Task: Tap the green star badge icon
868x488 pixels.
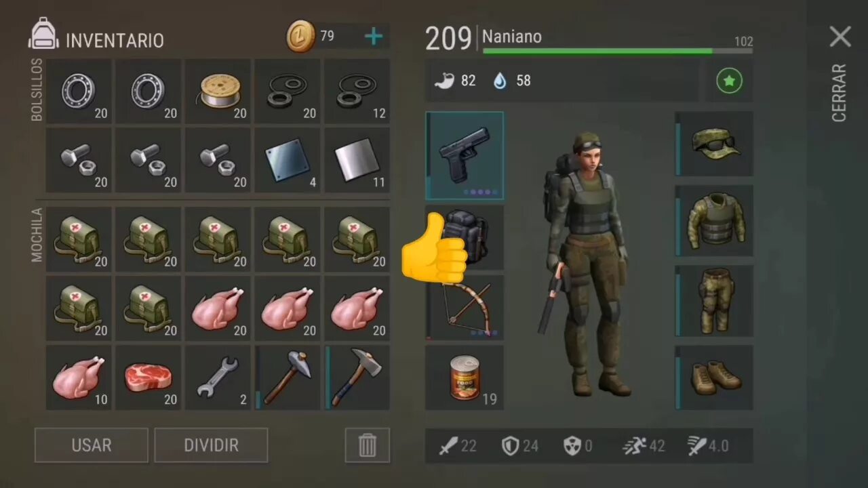Action: point(729,81)
